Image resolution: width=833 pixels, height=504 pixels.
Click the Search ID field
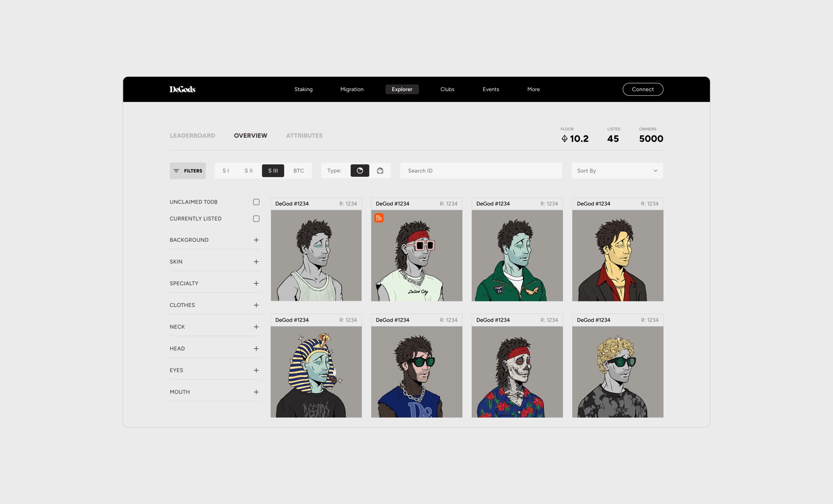tap(481, 171)
